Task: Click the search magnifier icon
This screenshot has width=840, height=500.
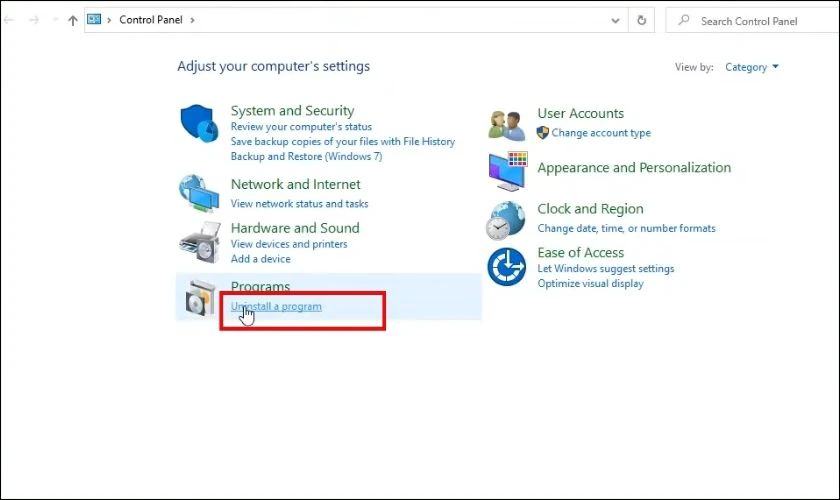Action: [x=684, y=20]
